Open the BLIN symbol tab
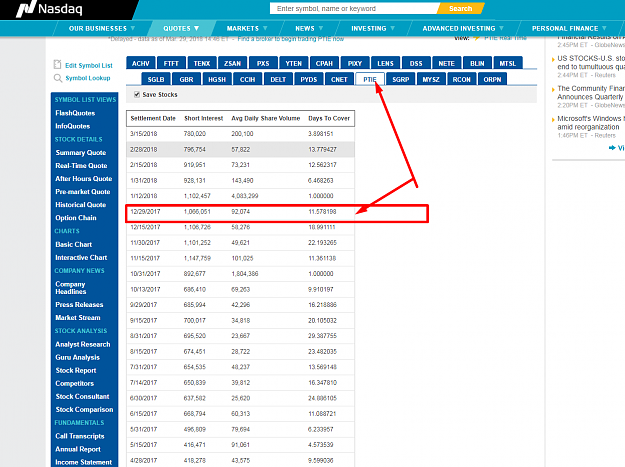625x467 pixels. [x=477, y=63]
